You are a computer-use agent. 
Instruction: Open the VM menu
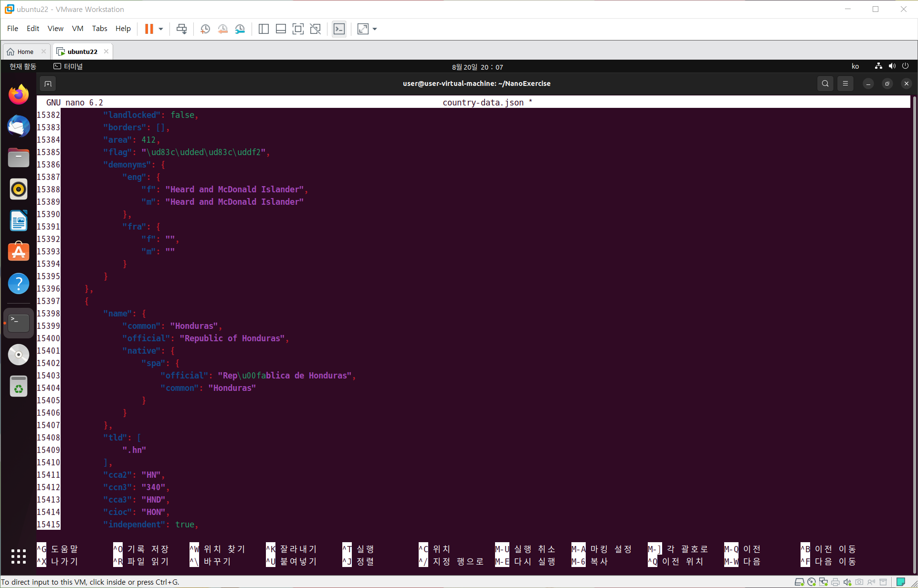pos(77,29)
